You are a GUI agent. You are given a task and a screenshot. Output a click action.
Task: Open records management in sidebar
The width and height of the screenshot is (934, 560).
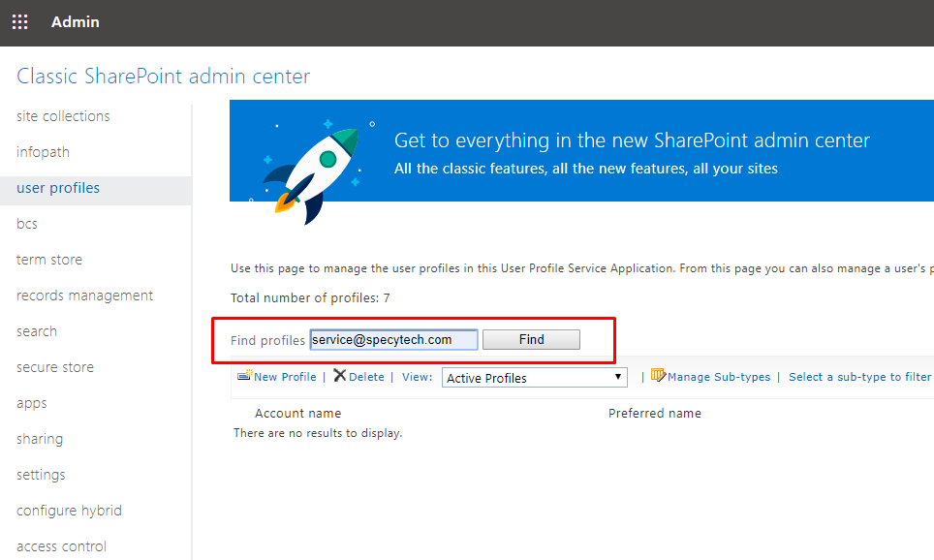[84, 296]
